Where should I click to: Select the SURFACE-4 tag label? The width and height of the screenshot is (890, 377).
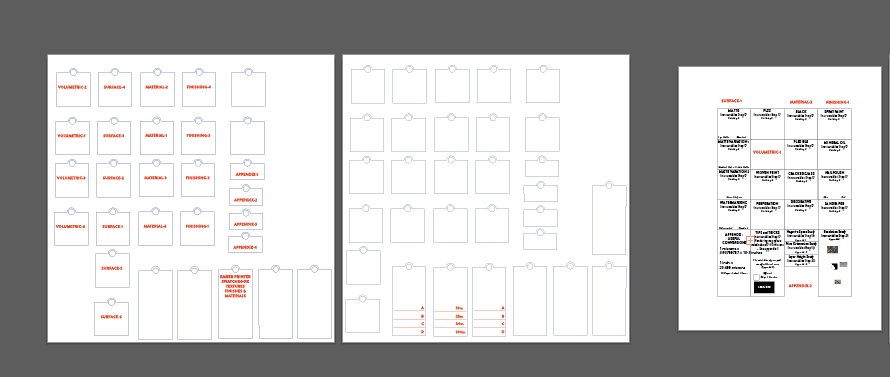pyautogui.click(x=114, y=87)
